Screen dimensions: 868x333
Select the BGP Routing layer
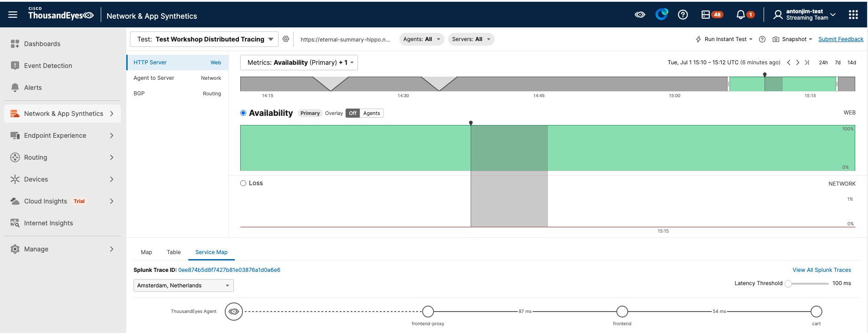click(x=177, y=94)
